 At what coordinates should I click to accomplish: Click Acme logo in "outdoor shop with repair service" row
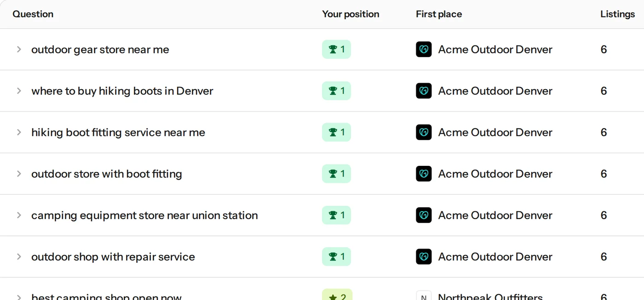(x=424, y=256)
